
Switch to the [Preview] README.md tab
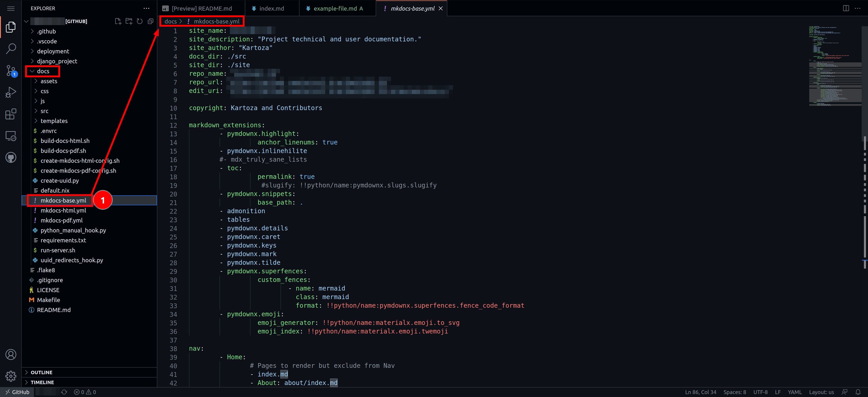[x=201, y=8]
